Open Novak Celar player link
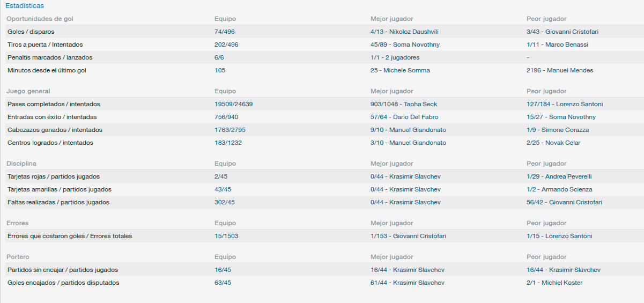Screen dimensions: 644x303 point(563,143)
